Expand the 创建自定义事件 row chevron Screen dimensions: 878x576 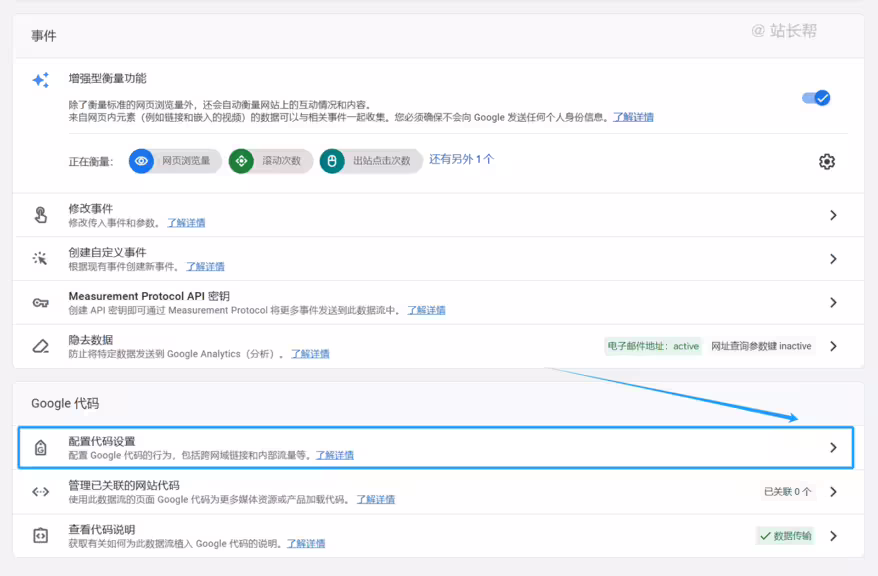(833, 259)
